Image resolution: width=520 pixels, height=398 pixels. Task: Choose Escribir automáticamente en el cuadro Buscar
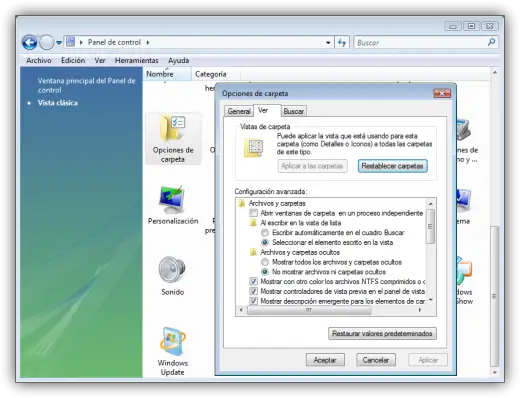tap(265, 233)
